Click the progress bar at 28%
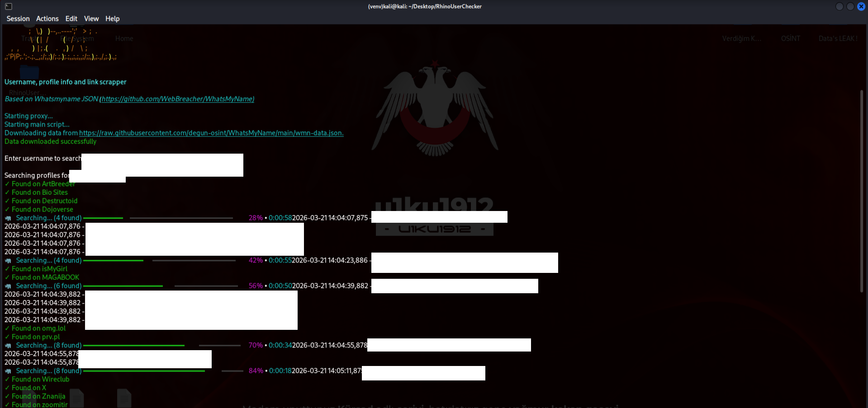The width and height of the screenshot is (868, 408). coord(158,218)
